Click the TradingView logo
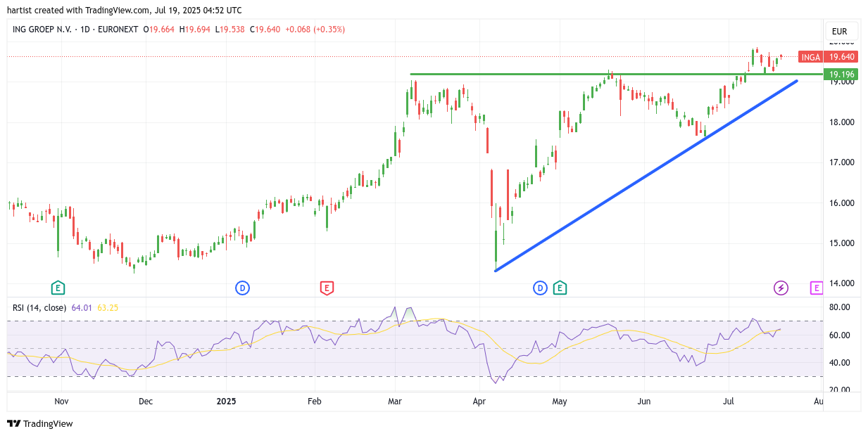 40,423
